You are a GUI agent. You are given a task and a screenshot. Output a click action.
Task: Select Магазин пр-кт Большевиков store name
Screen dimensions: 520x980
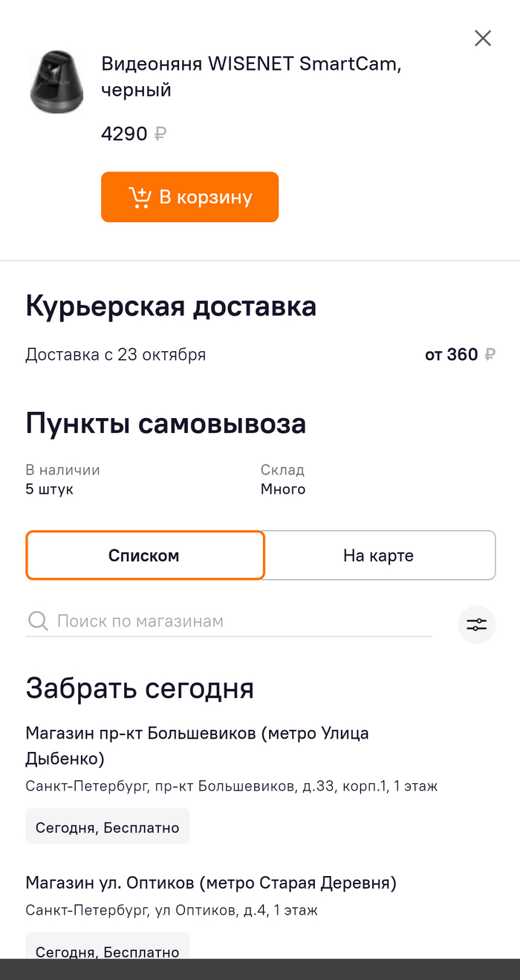[197, 745]
